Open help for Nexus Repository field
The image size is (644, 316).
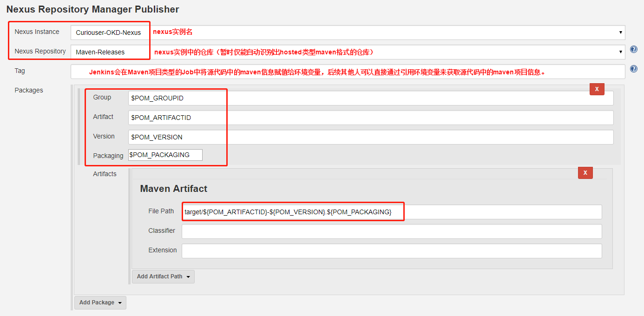(633, 49)
